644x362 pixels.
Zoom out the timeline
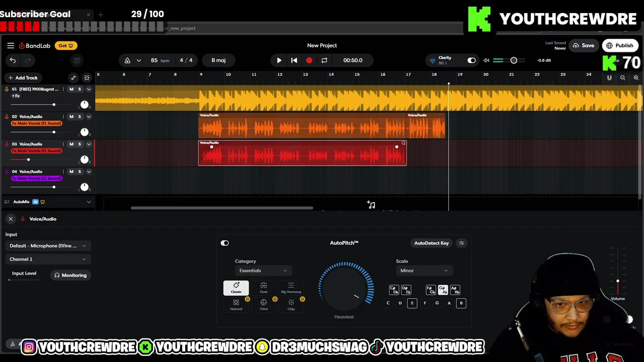623,78
